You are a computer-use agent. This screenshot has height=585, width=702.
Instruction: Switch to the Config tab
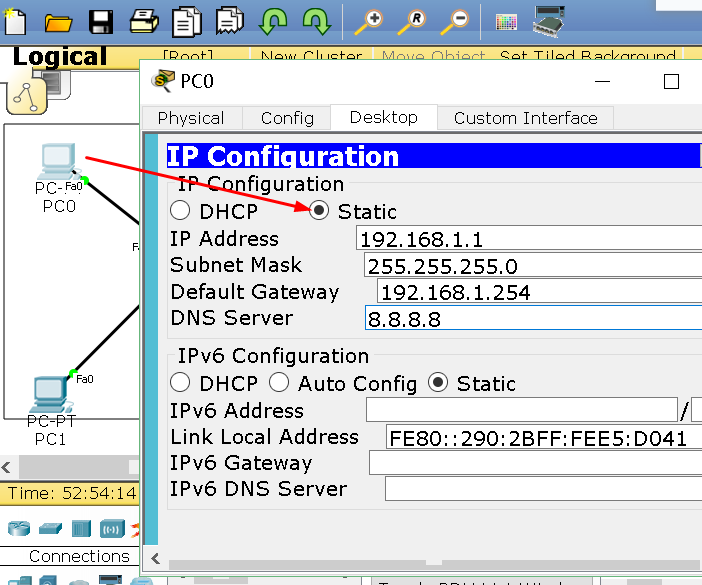tap(287, 118)
